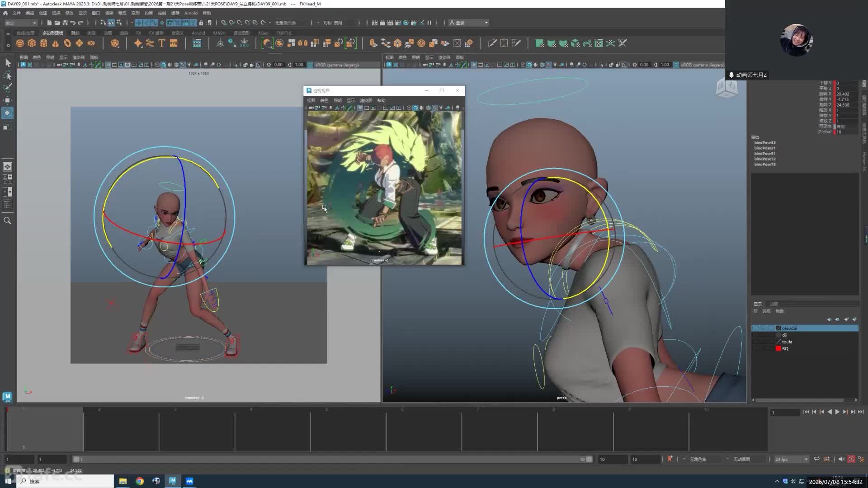Open the menu set dropdown at top left
This screenshot has width=868, height=488.
(21, 23)
